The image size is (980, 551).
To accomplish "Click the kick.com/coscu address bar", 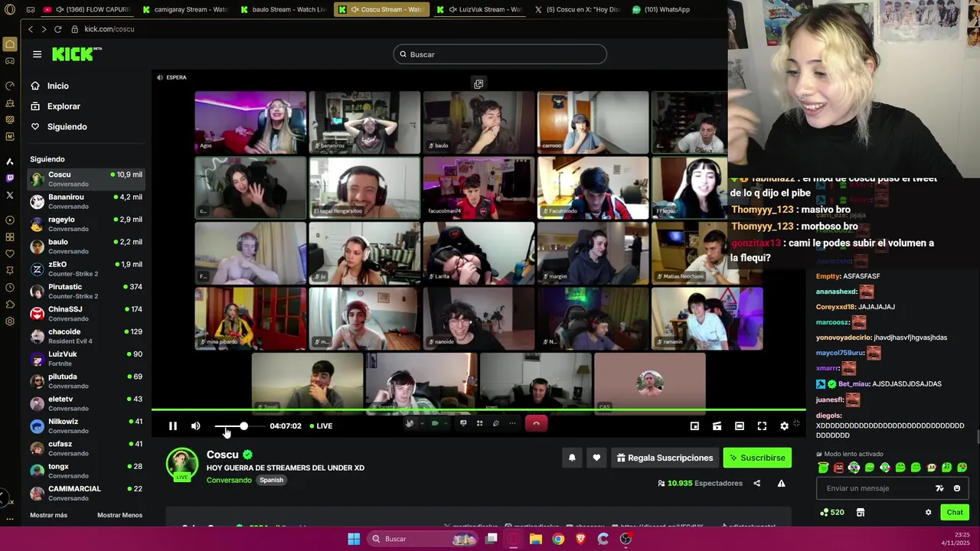I will 109,29.
